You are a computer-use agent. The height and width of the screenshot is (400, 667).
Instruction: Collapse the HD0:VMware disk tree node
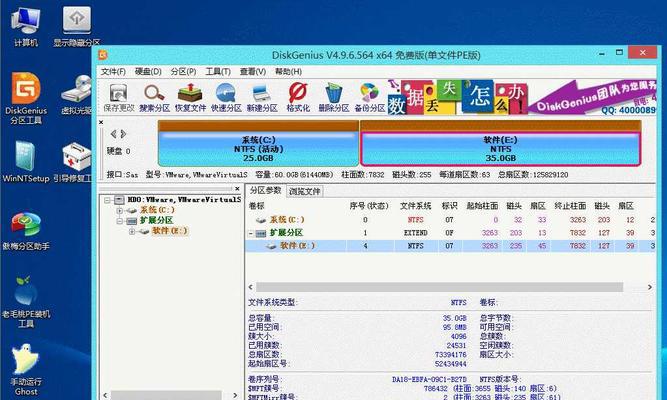pos(107,200)
